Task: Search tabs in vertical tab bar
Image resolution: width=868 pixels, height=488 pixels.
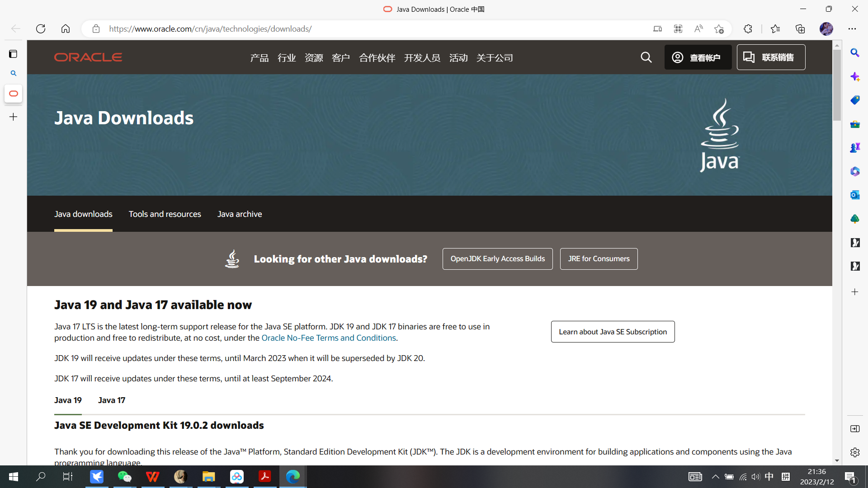Action: coord(14,73)
